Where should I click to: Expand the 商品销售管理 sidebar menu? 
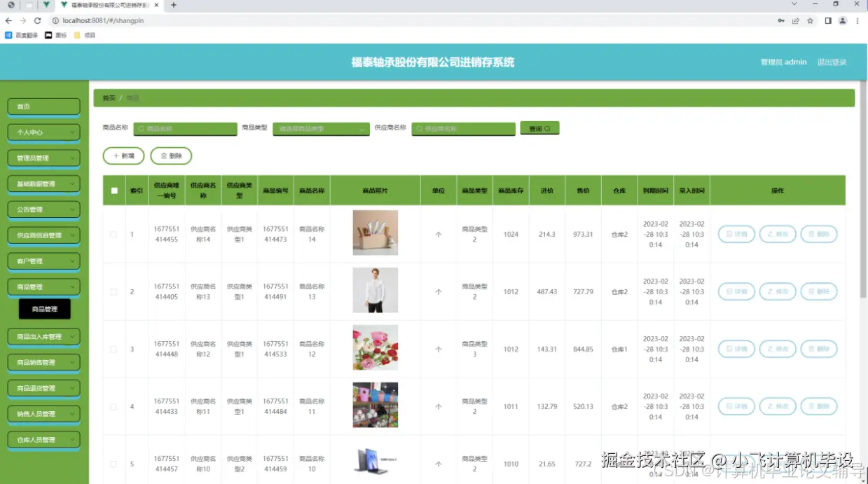tap(43, 362)
